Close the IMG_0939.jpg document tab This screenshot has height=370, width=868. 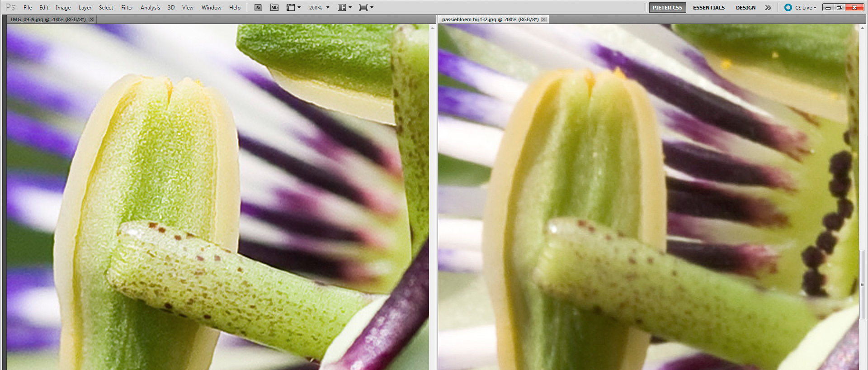pyautogui.click(x=91, y=19)
